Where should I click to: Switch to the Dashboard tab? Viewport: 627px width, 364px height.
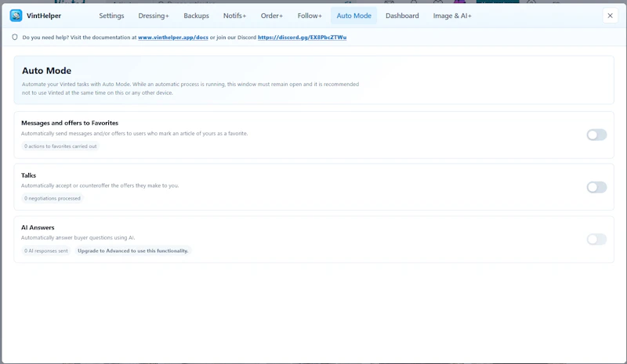tap(402, 16)
